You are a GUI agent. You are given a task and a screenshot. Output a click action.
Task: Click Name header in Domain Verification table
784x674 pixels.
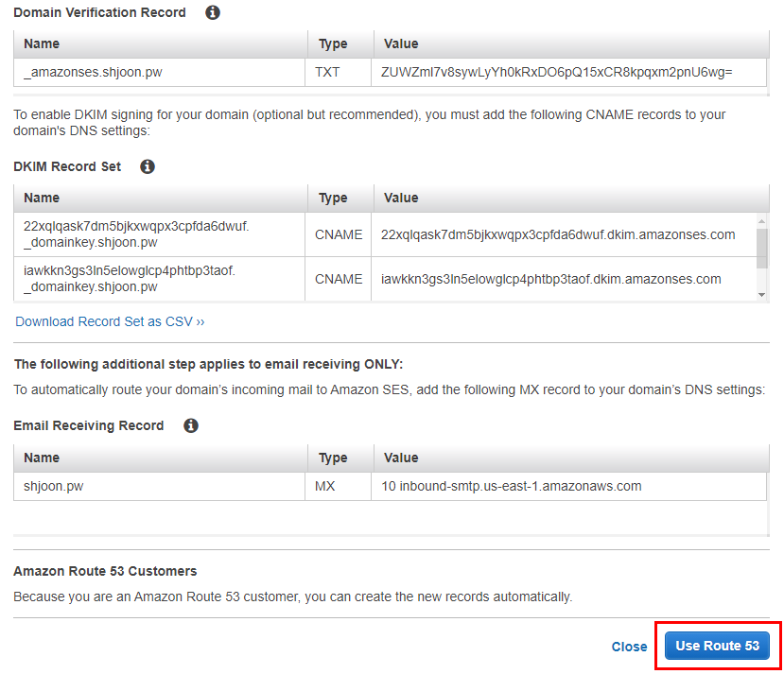161,44
